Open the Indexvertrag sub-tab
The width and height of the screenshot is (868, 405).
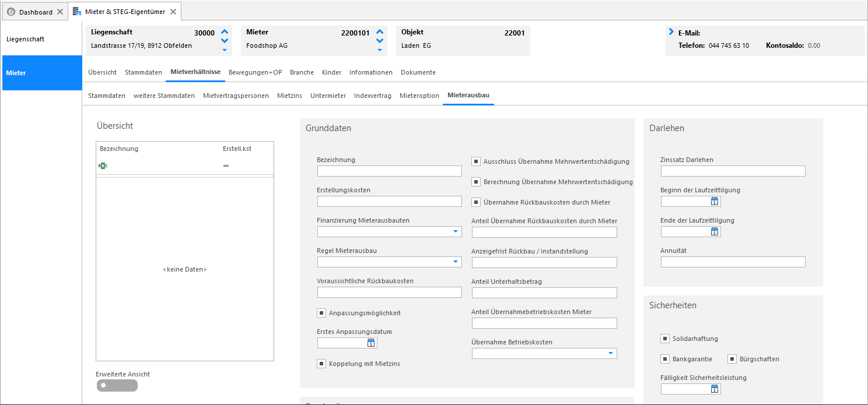point(373,96)
